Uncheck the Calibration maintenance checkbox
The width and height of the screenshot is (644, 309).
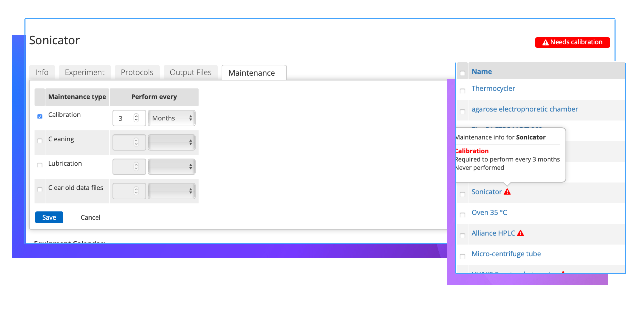40,117
